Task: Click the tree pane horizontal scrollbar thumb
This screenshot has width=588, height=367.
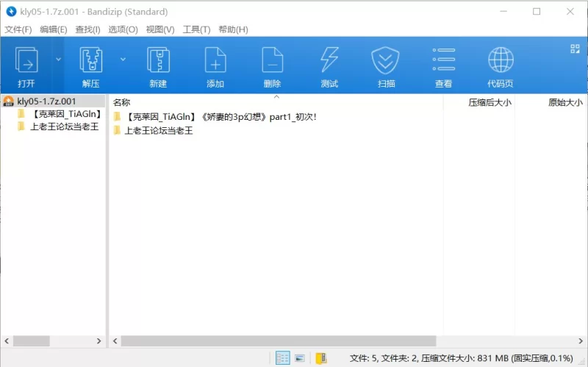Action: (x=32, y=341)
